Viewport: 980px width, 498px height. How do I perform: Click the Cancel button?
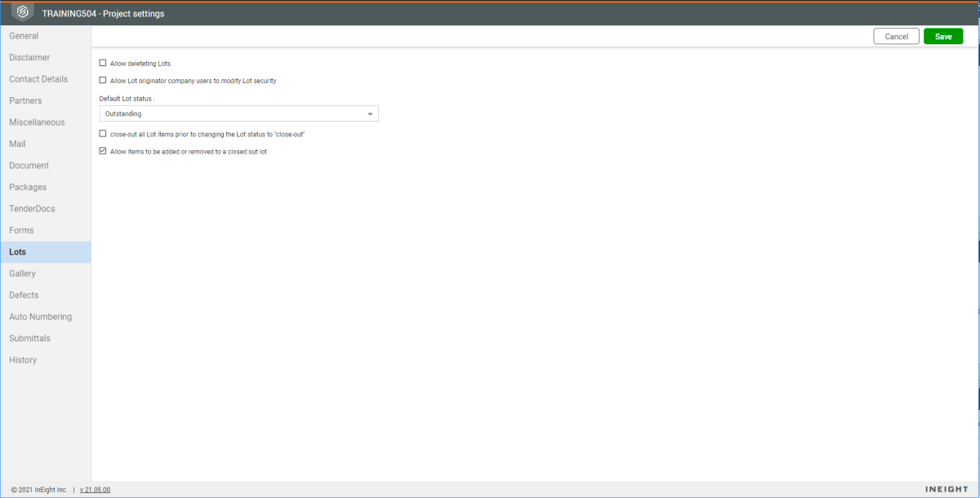pos(896,37)
